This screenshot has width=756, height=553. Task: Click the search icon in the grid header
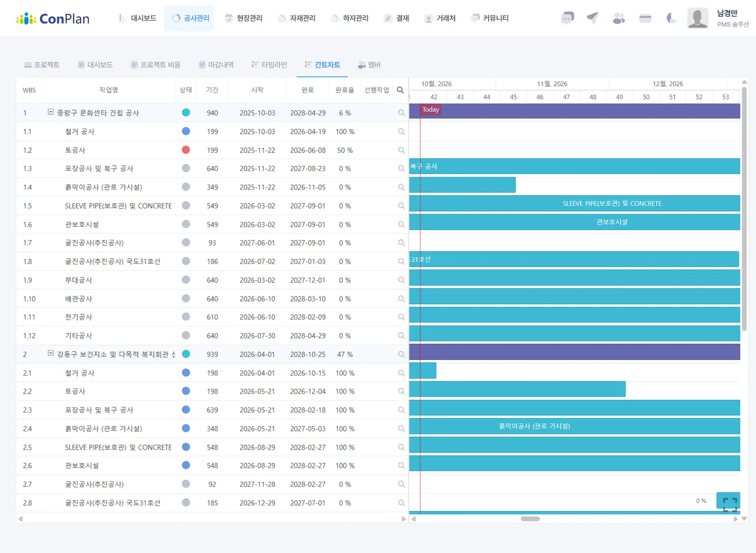pos(400,90)
